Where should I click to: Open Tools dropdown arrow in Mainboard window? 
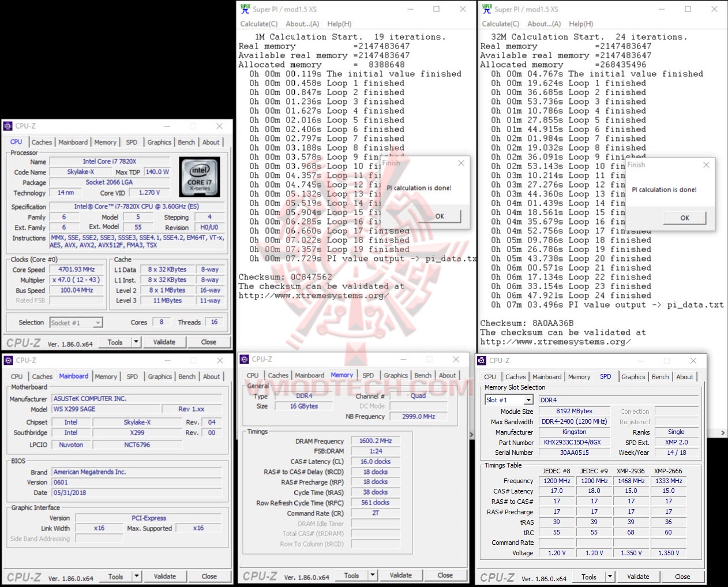point(137,576)
